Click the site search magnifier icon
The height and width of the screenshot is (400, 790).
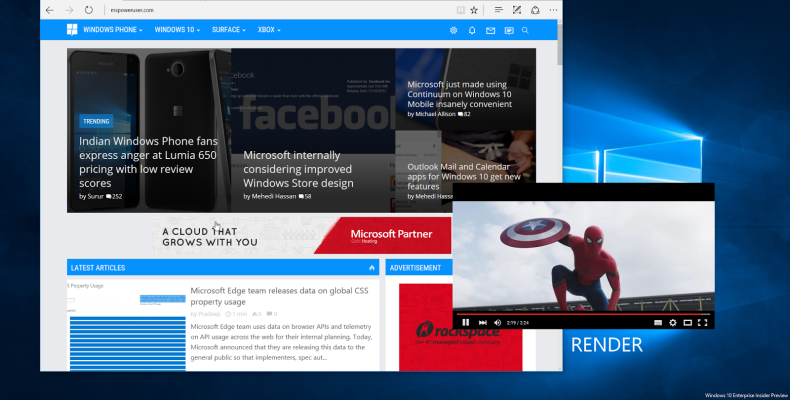click(x=525, y=30)
